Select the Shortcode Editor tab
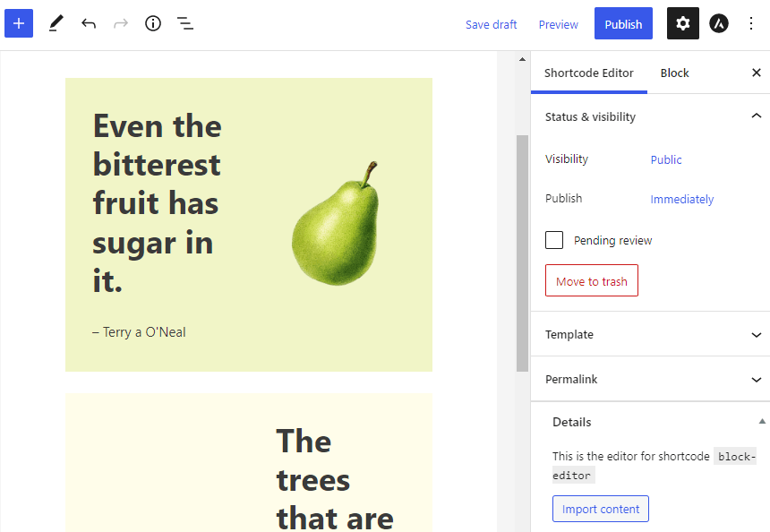Image resolution: width=770 pixels, height=532 pixels. coord(589,73)
